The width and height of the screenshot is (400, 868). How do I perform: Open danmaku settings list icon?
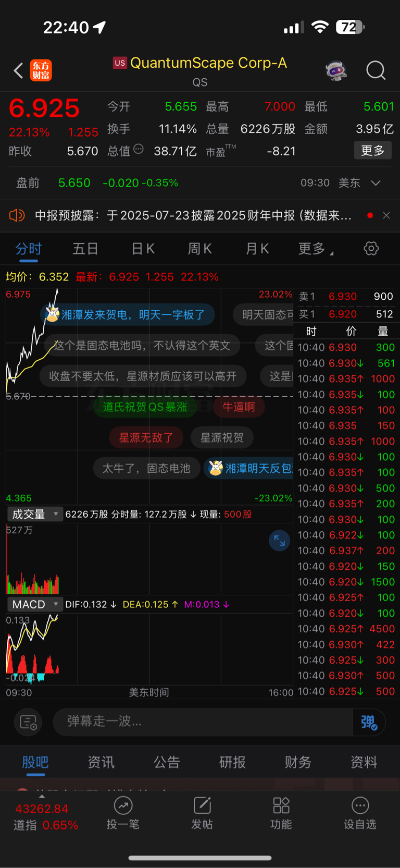[x=28, y=722]
